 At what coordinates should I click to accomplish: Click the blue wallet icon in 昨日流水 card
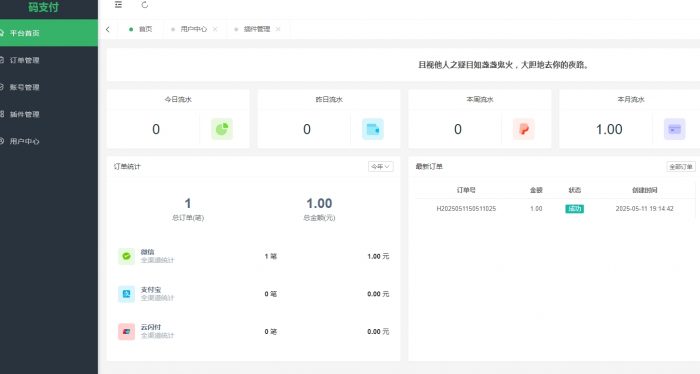click(x=373, y=129)
